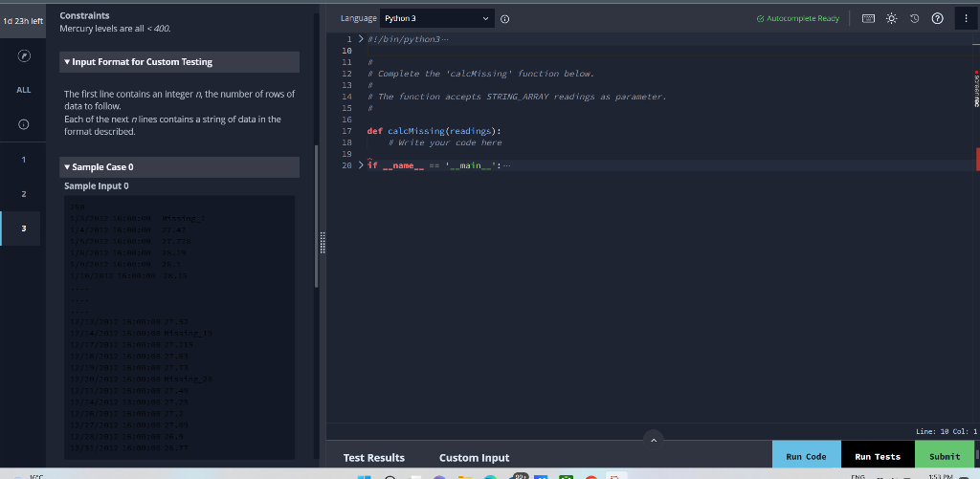This screenshot has height=479, width=980.
Task: Place cursor on 'Write your code here' line
Action: [x=444, y=142]
